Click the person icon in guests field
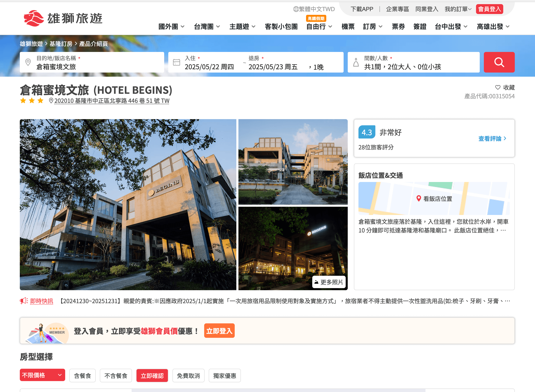This screenshot has width=535, height=392. (356, 62)
